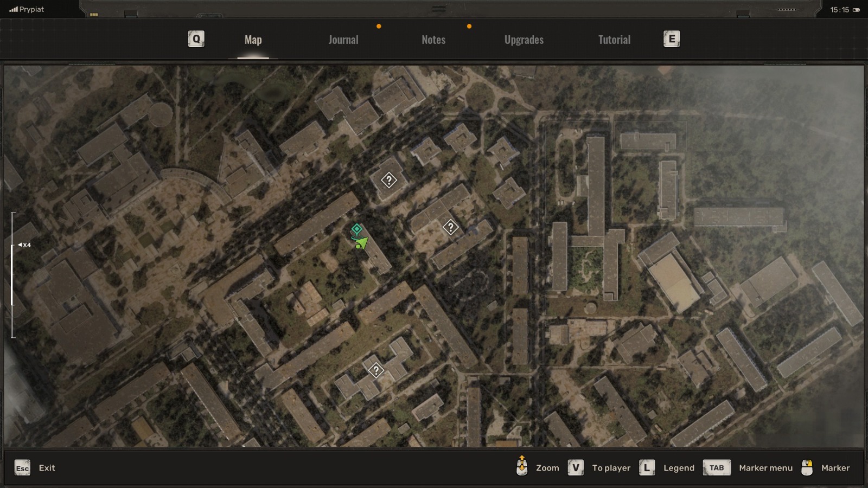The image size is (868, 488).
Task: Click the green player arrow on the map
Action: pyautogui.click(x=362, y=242)
